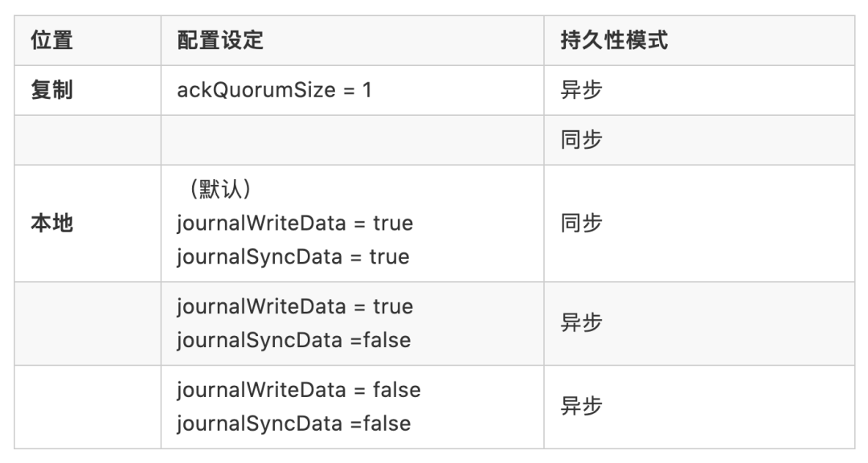Click 异步 in the fourth row
Viewport: 868px width, 463px height.
point(581,323)
